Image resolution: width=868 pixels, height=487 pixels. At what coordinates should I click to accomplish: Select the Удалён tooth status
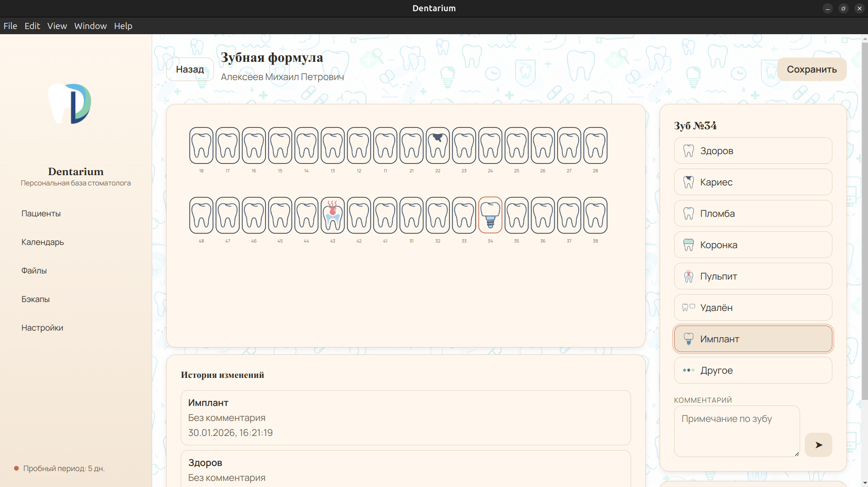pyautogui.click(x=752, y=307)
